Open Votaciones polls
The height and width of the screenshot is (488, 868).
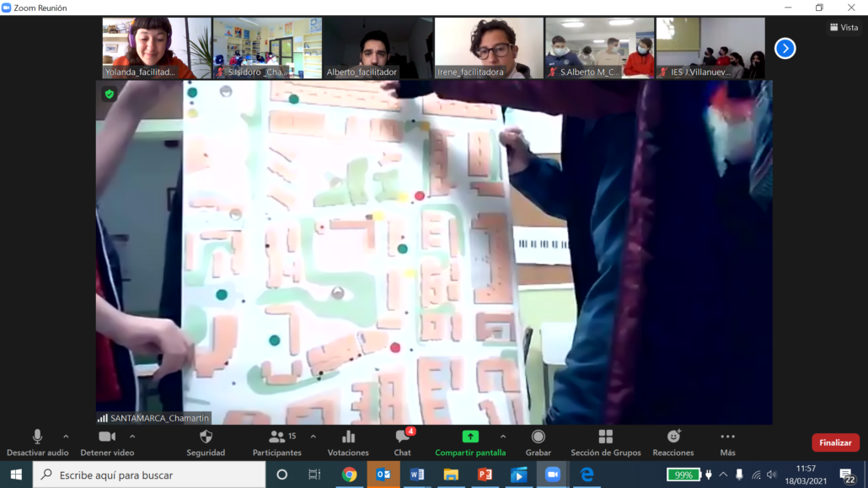click(348, 437)
